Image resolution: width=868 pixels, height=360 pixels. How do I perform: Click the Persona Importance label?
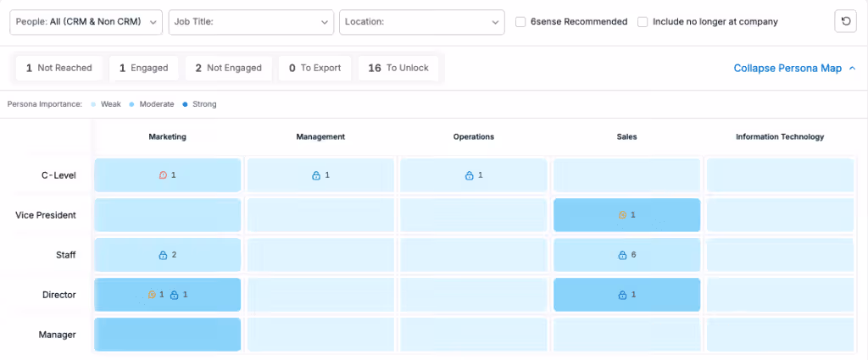45,104
